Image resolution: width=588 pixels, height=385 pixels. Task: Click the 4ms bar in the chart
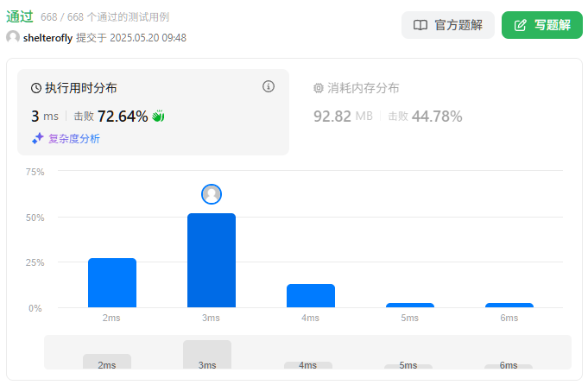pyautogui.click(x=311, y=295)
